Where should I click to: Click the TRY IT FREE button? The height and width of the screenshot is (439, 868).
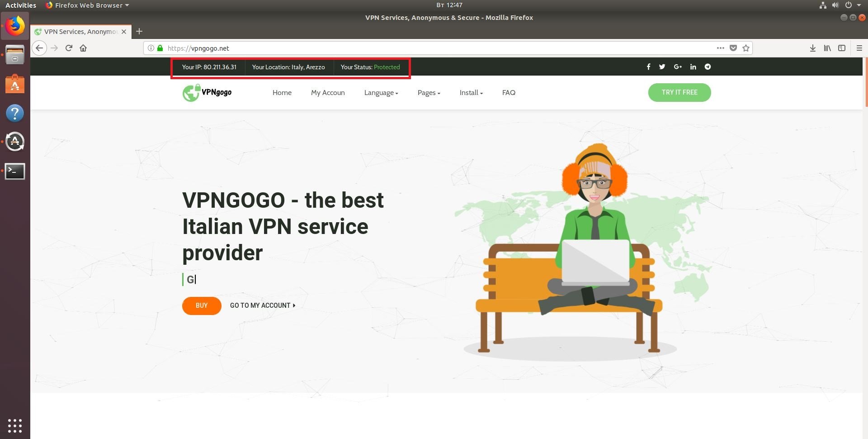click(679, 92)
